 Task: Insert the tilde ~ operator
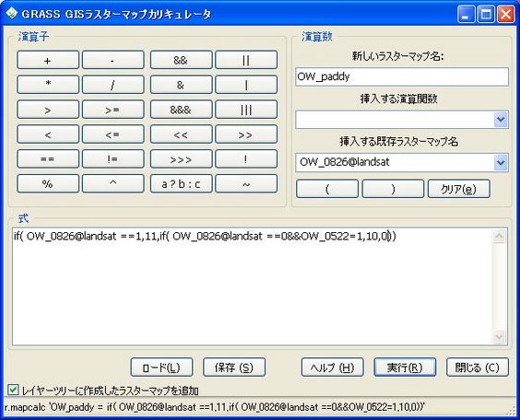246,184
